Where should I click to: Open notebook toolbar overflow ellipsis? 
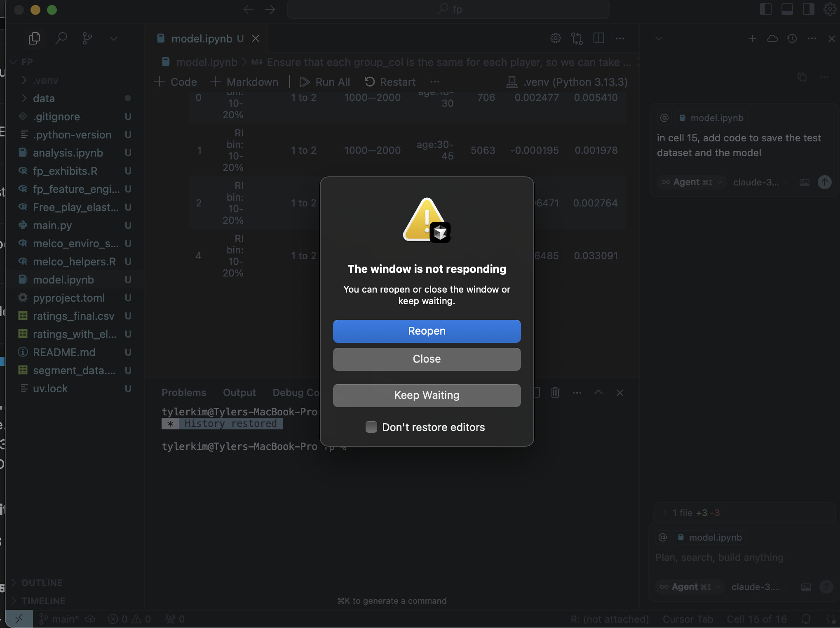pos(434,82)
